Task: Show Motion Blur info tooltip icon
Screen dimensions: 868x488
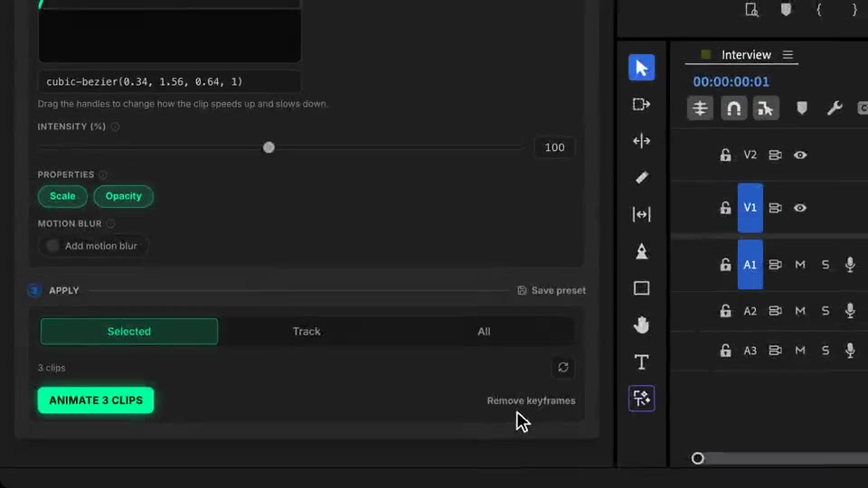Action: pos(110,223)
